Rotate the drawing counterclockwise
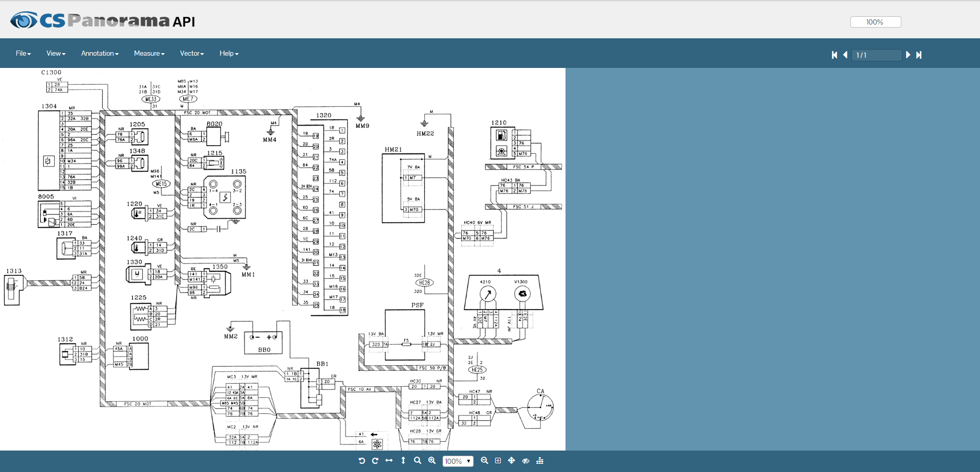The image size is (980, 472). click(x=362, y=461)
